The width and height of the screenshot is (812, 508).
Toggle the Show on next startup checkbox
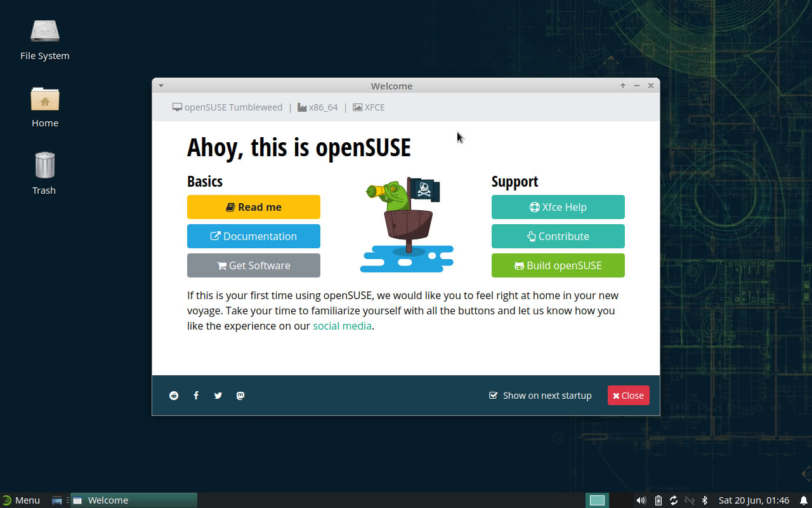point(494,396)
